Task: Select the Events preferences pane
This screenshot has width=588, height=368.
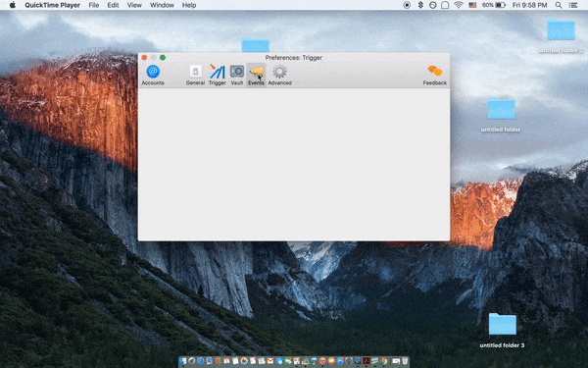Action: click(x=256, y=76)
